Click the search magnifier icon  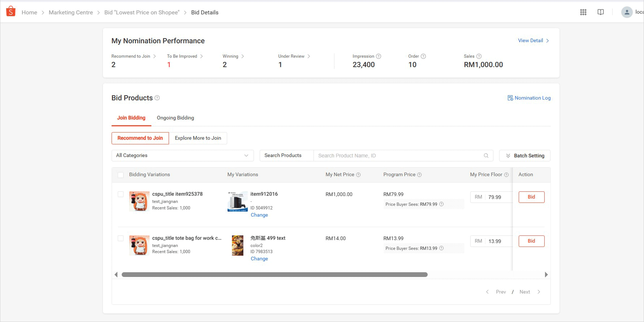click(x=486, y=156)
